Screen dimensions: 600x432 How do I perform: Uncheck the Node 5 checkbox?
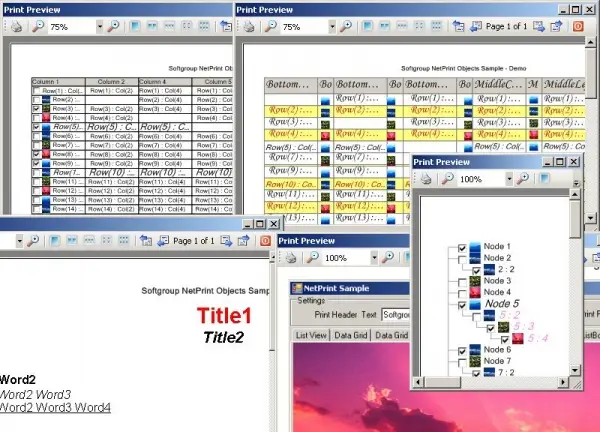[x=462, y=305]
